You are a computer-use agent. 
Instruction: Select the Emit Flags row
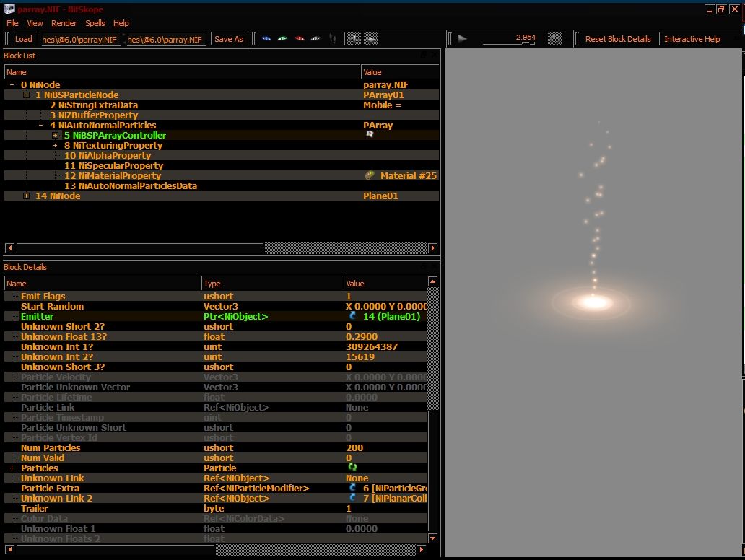[x=216, y=296]
